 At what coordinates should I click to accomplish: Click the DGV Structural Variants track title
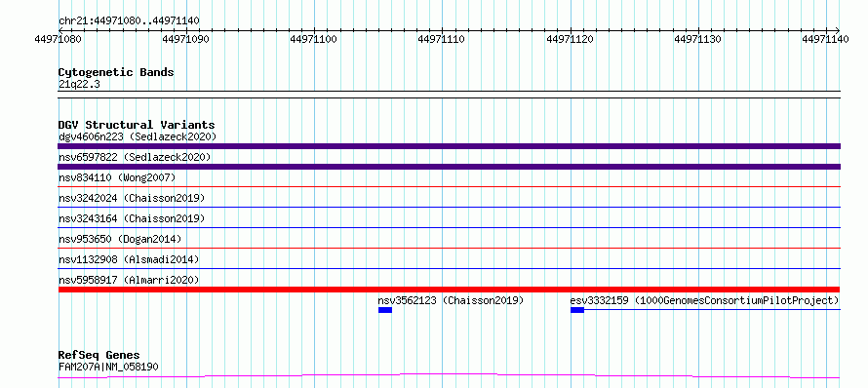pyautogui.click(x=137, y=125)
